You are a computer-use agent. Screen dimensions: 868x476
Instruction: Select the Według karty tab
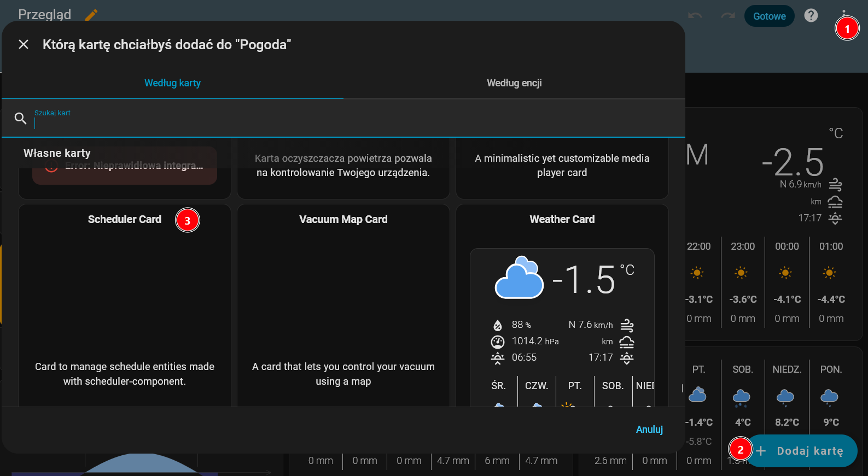(172, 83)
